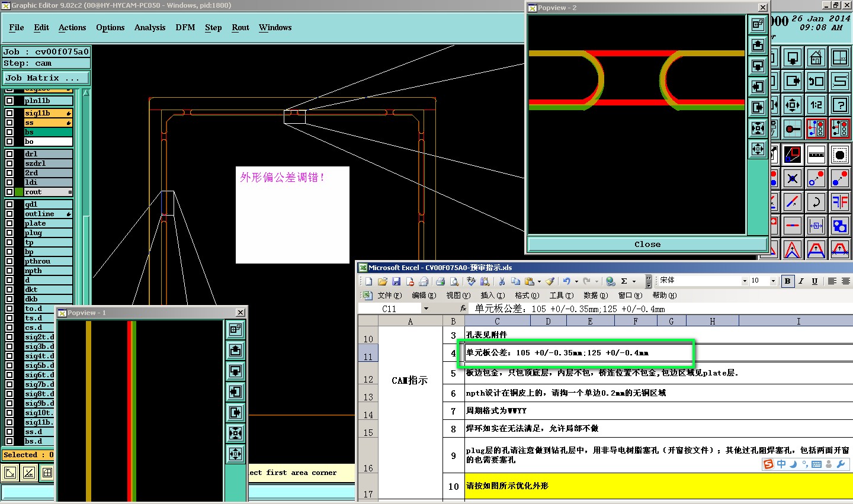Toggle checkbox beside the rout layer
The height and width of the screenshot is (504, 853).
pyautogui.click(x=9, y=192)
